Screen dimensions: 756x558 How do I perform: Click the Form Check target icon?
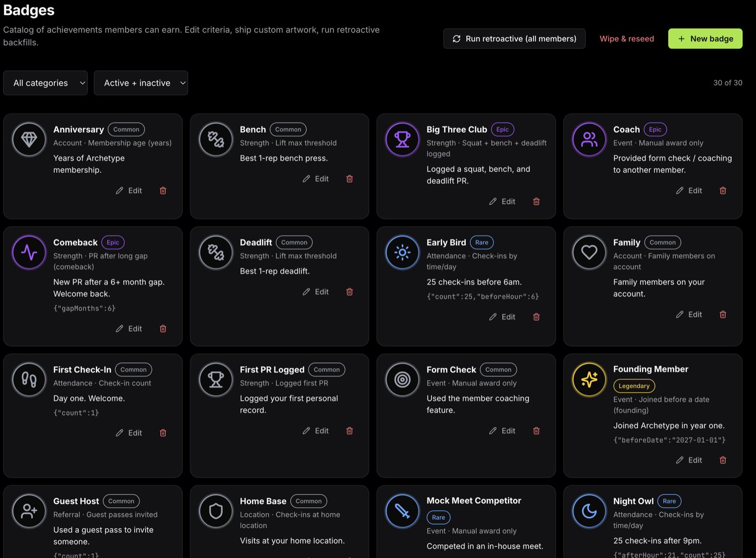click(403, 379)
